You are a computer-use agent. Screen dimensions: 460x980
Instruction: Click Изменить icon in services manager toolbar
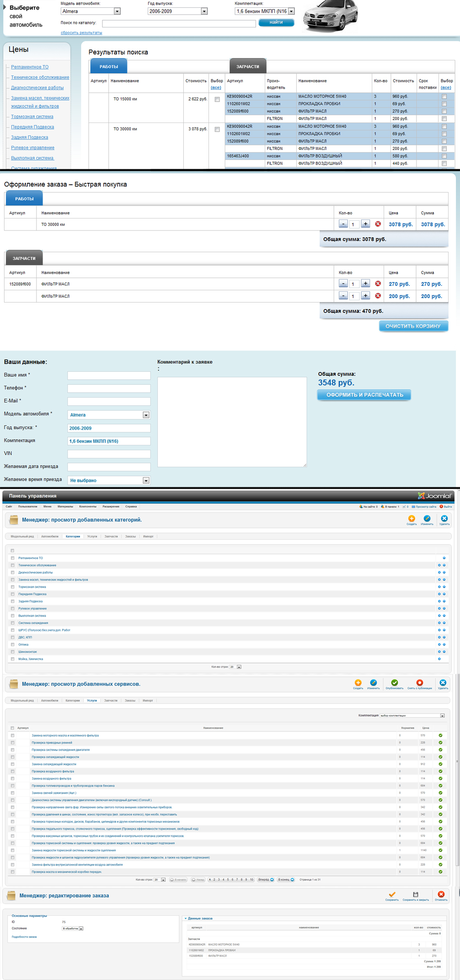(x=373, y=682)
